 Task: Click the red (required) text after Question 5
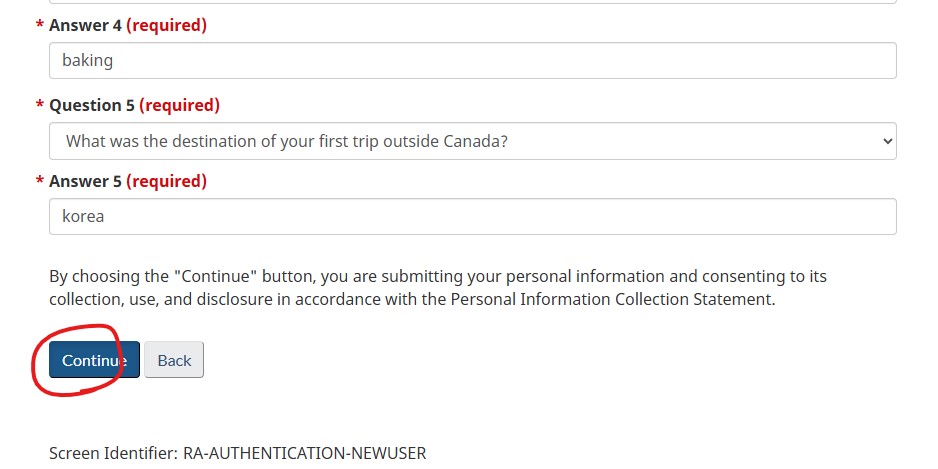click(x=179, y=105)
